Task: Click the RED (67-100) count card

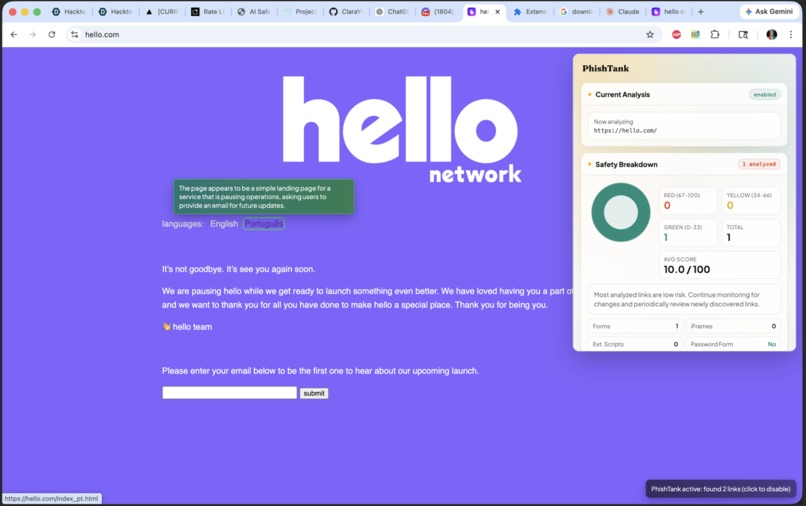Action: pos(687,201)
